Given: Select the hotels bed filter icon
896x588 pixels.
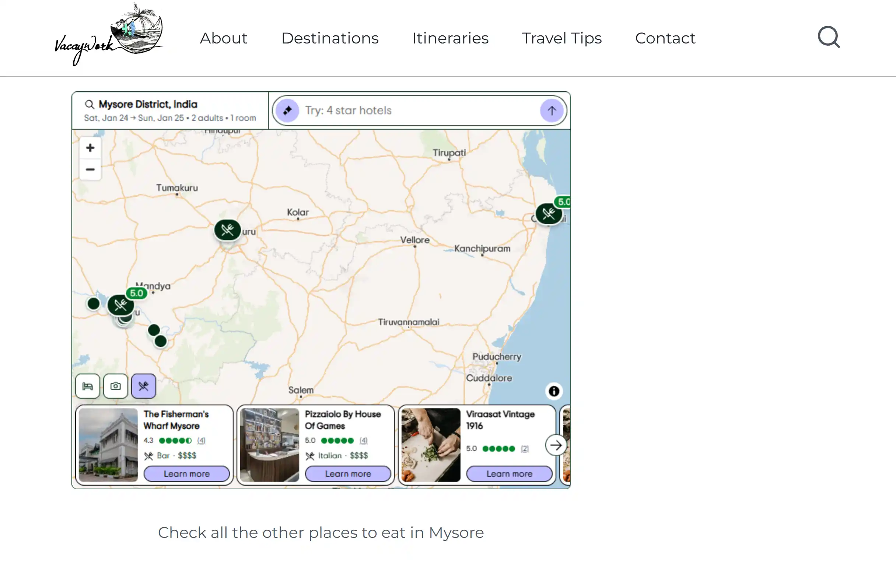Looking at the screenshot, I should pos(87,386).
